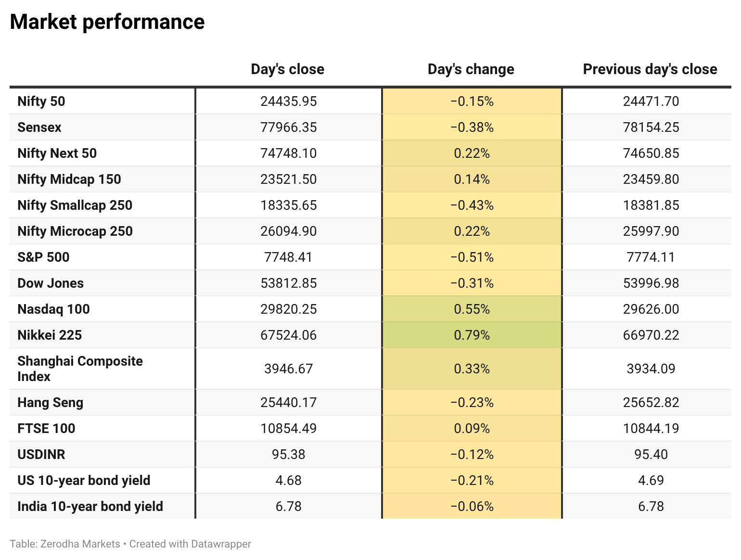Screen dimensions: 741x560
Task: Select the Sensex row label
Action: pyautogui.click(x=39, y=127)
